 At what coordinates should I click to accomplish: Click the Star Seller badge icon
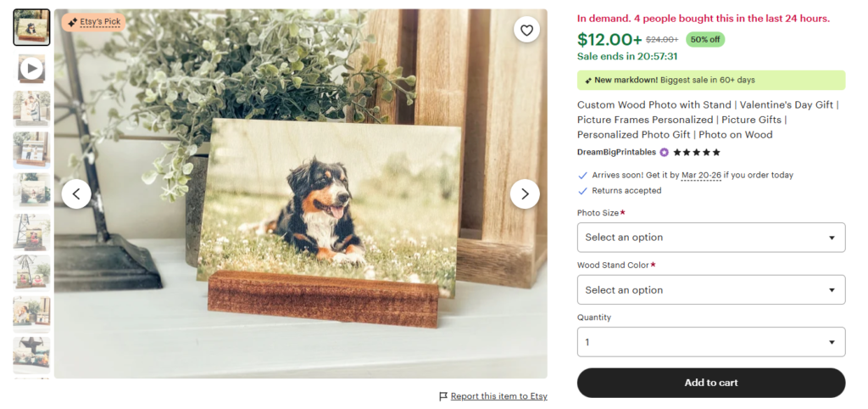665,153
